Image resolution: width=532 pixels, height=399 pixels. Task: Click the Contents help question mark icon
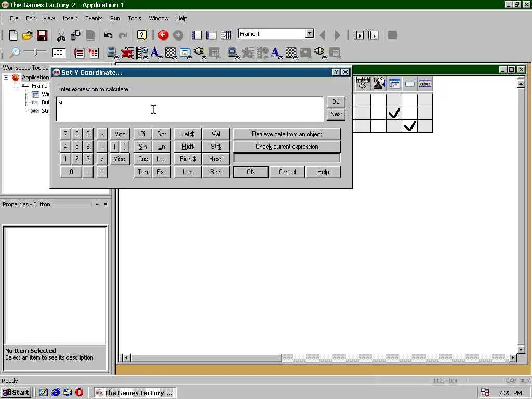141,35
